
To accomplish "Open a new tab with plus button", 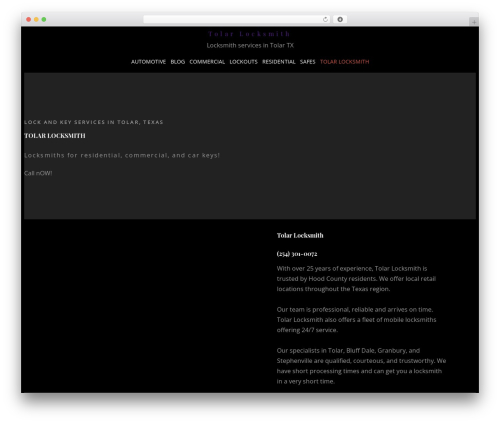I will pyautogui.click(x=474, y=22).
